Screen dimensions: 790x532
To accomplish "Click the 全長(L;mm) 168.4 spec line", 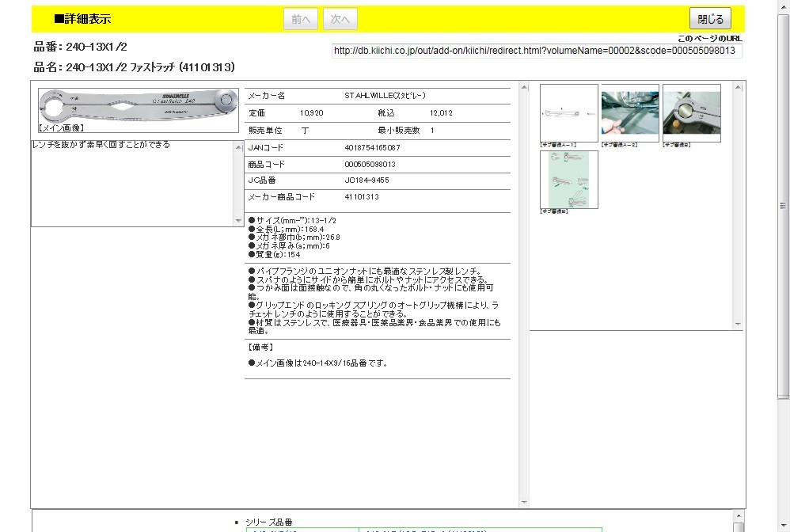I will pos(287,229).
